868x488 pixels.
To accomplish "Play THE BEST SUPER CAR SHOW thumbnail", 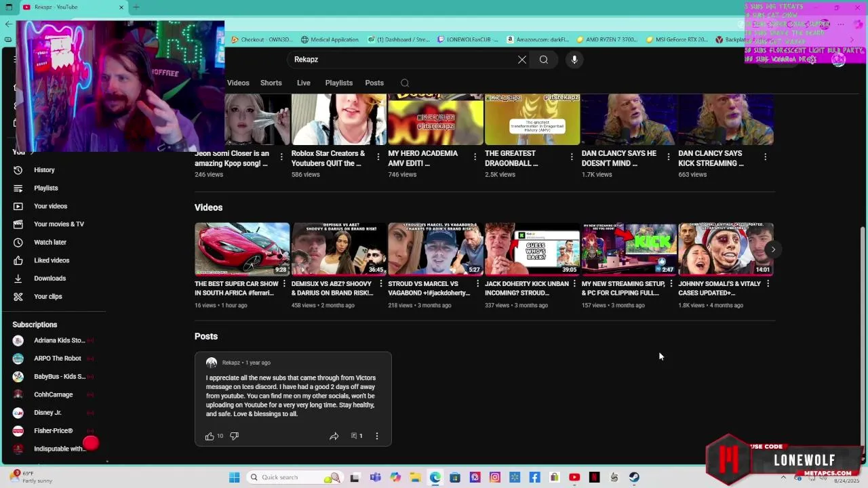I will [x=242, y=249].
